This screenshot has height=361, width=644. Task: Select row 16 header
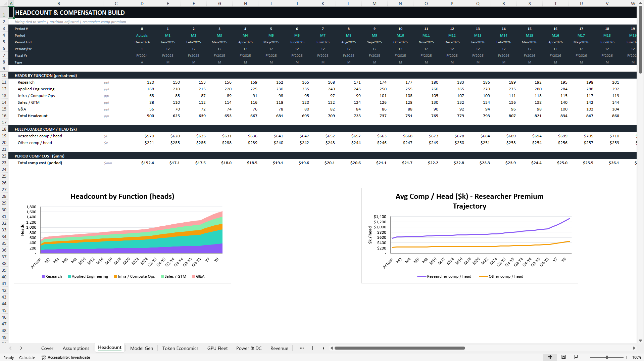coord(4,116)
